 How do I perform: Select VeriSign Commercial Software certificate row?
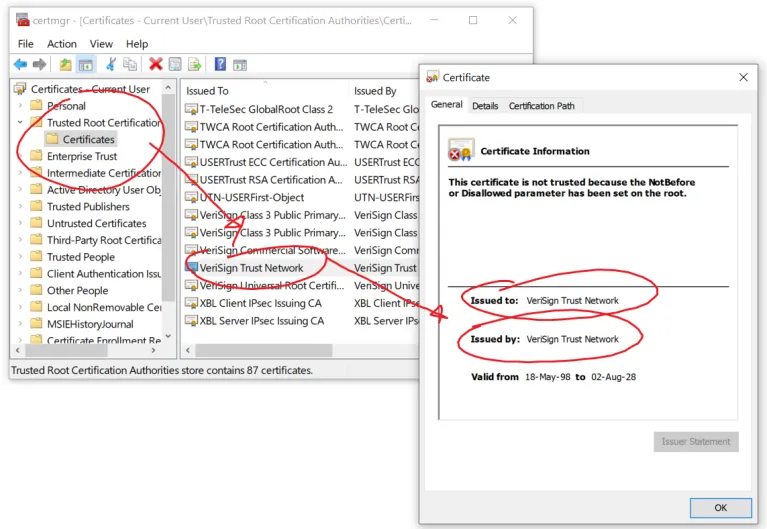pyautogui.click(x=272, y=250)
